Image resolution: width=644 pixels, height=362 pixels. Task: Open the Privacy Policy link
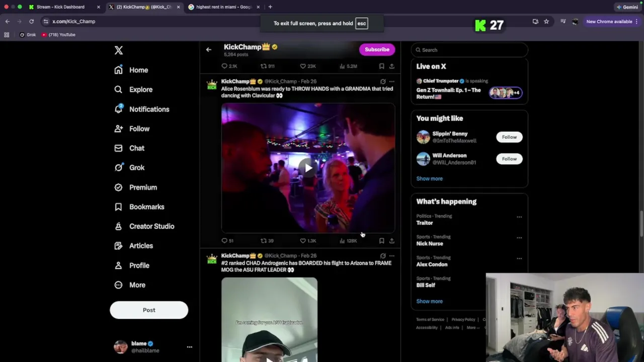click(463, 320)
